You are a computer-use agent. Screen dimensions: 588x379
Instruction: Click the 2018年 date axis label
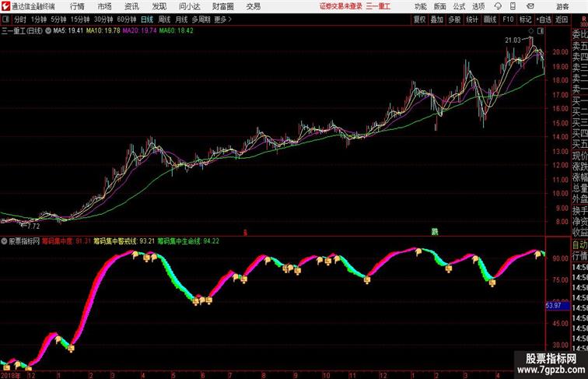(11, 375)
